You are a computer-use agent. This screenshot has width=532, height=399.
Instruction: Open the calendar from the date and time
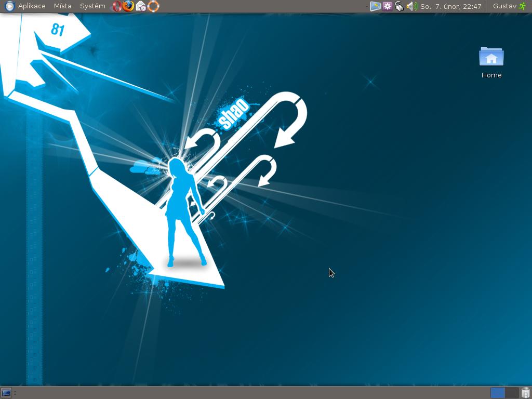pyautogui.click(x=450, y=6)
